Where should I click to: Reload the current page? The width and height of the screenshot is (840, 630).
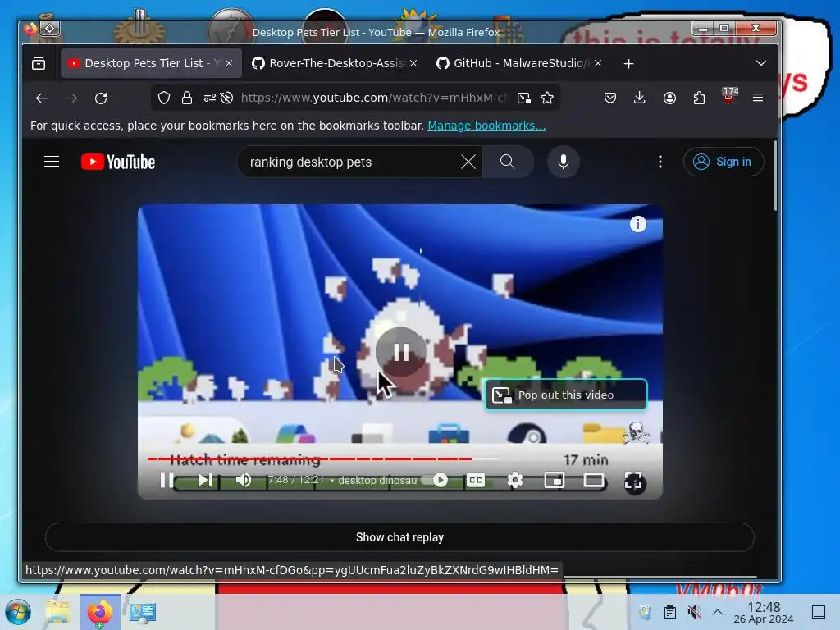point(101,98)
